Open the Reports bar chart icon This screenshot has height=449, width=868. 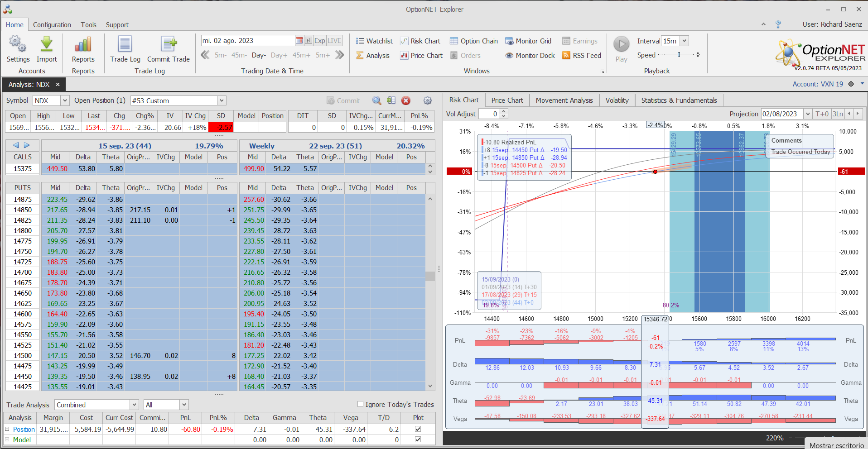click(x=83, y=44)
